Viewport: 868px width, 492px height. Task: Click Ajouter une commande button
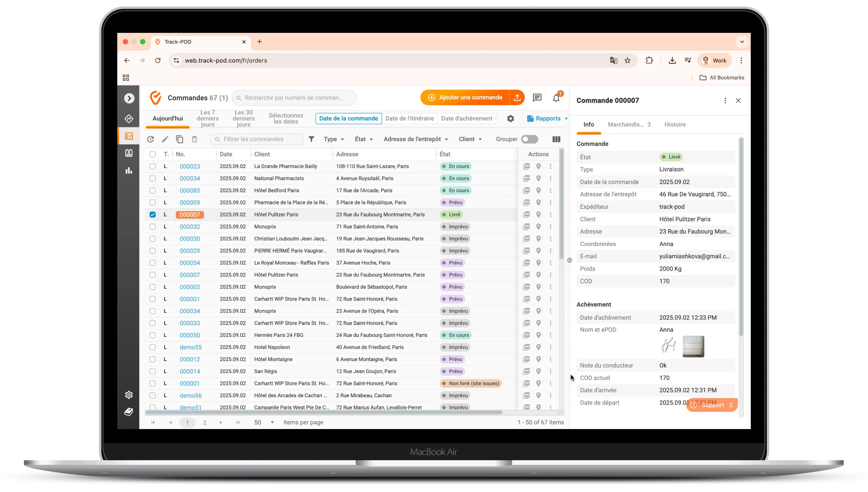tap(465, 97)
